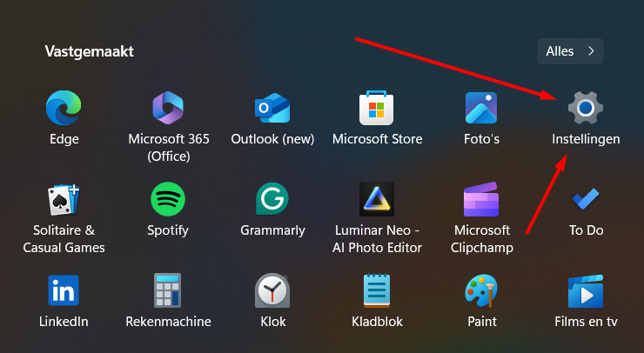Open the Spotify icon
The height and width of the screenshot is (353, 644).
(x=168, y=199)
